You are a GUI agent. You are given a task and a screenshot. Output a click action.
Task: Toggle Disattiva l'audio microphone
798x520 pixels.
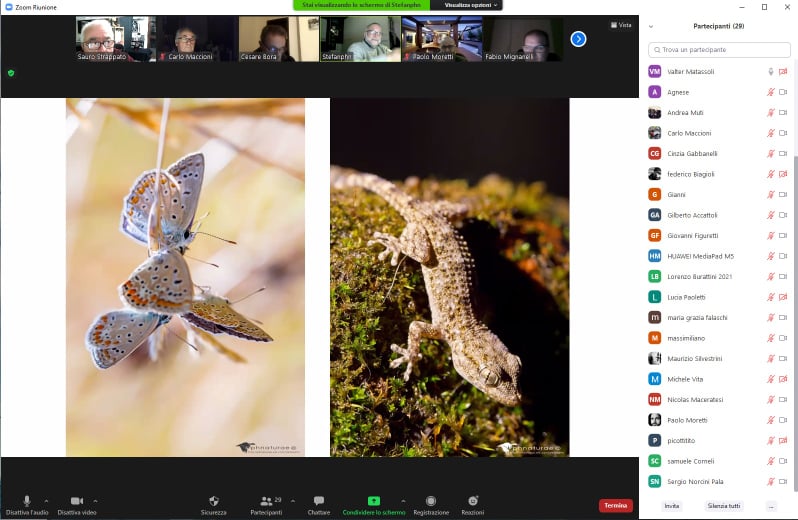(26, 500)
